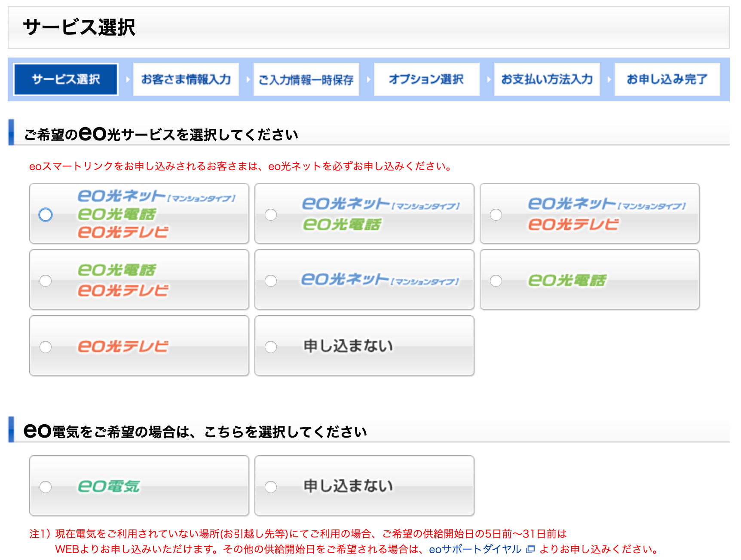This screenshot has width=741, height=560.
Task: Select radio for Net, Phone and TV bundle
Action: (46, 214)
